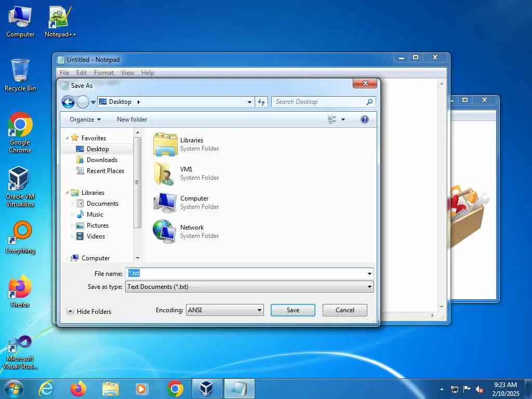Click the Computer desktop icon

click(20, 21)
